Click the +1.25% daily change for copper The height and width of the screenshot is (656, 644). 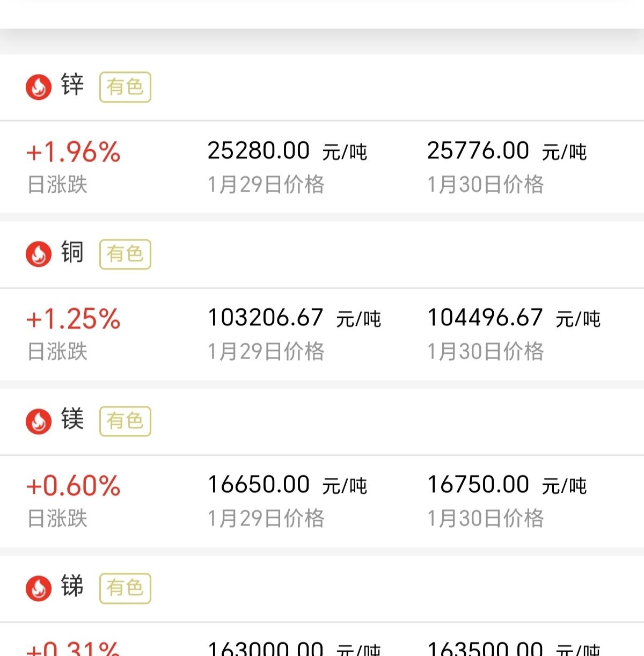(x=74, y=319)
